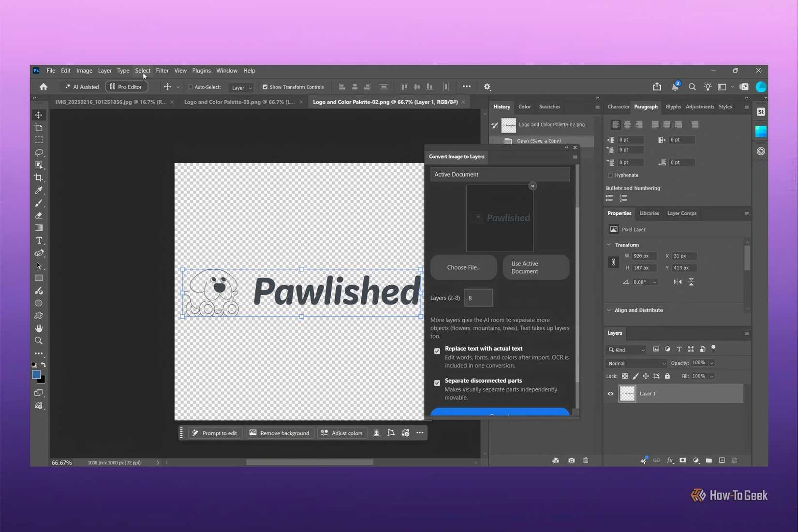Toggle Show Transform Controls checkbox
This screenshot has width=798, height=532.
coord(265,87)
